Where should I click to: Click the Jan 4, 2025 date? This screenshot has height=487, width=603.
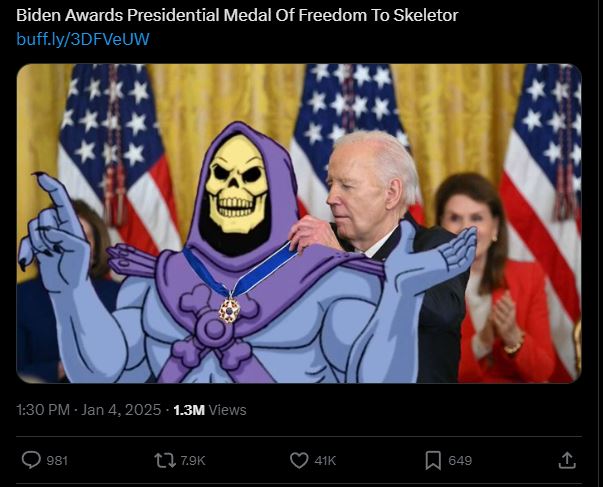pos(121,410)
